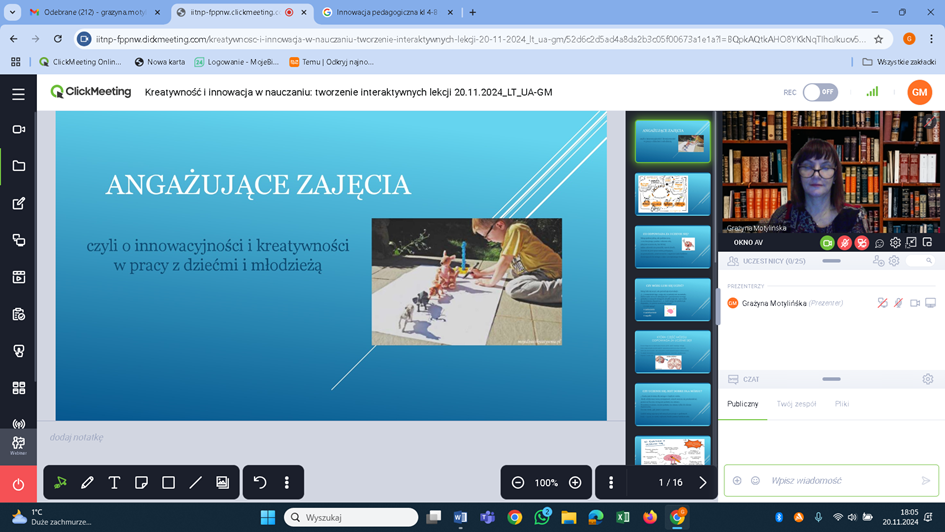Image resolution: width=945 pixels, height=532 pixels.
Task: Turn off the green camera button
Action: [827, 243]
